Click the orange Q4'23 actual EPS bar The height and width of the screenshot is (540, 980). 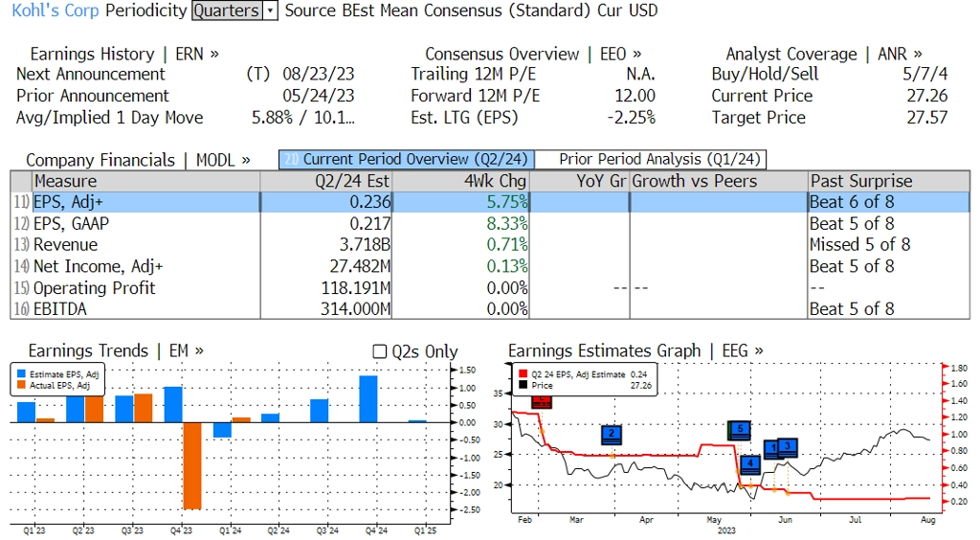(x=191, y=465)
